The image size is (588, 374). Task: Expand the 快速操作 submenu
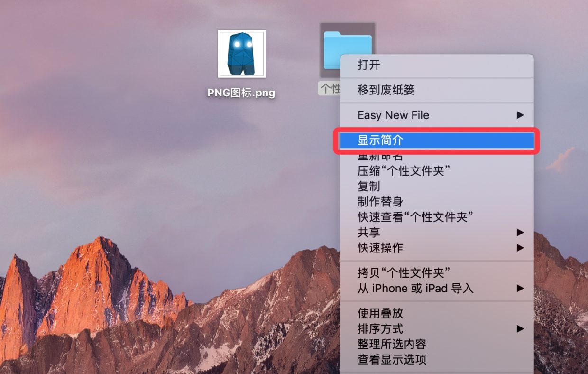point(437,247)
